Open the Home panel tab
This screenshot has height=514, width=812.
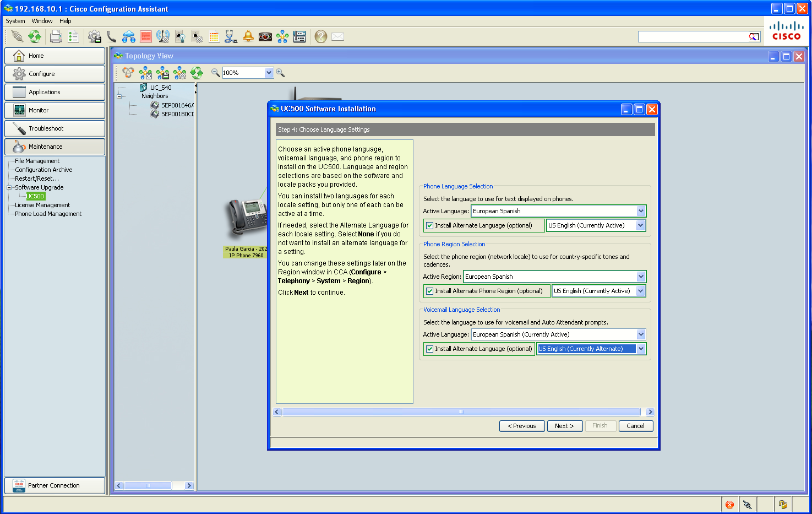tap(55, 56)
